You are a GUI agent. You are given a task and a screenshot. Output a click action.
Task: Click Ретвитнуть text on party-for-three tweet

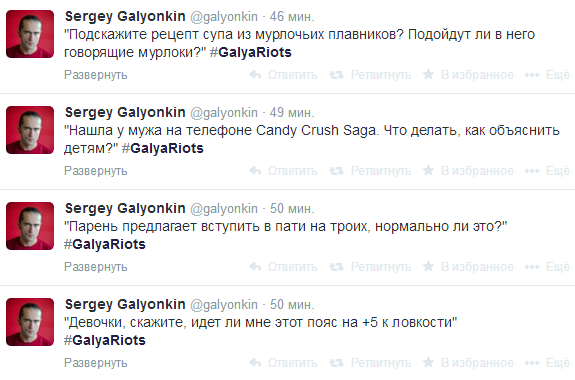(x=381, y=267)
